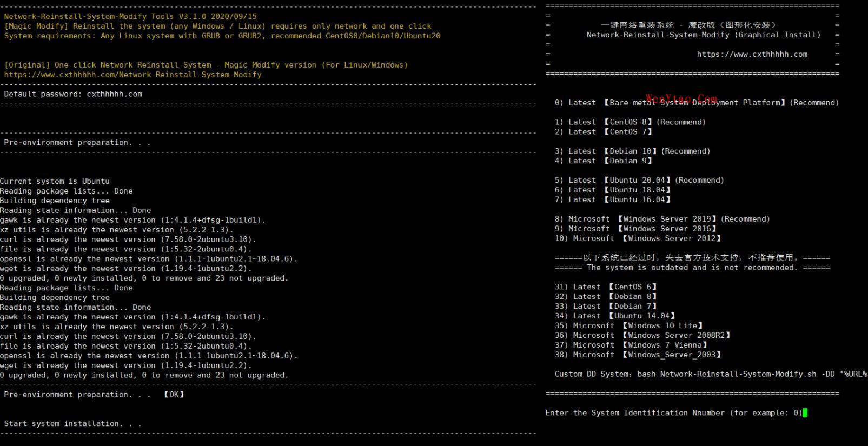Click the System requirements line
This screenshot has height=446, width=868.
coord(222,36)
